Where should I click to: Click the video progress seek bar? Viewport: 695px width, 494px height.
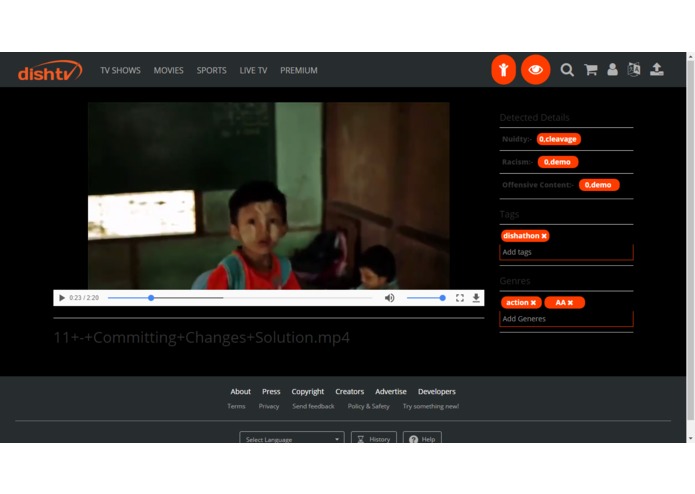tap(239, 298)
